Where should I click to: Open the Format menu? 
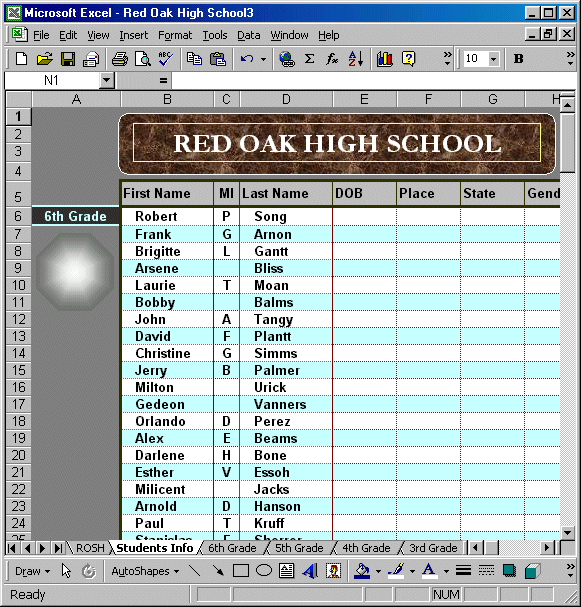[175, 35]
